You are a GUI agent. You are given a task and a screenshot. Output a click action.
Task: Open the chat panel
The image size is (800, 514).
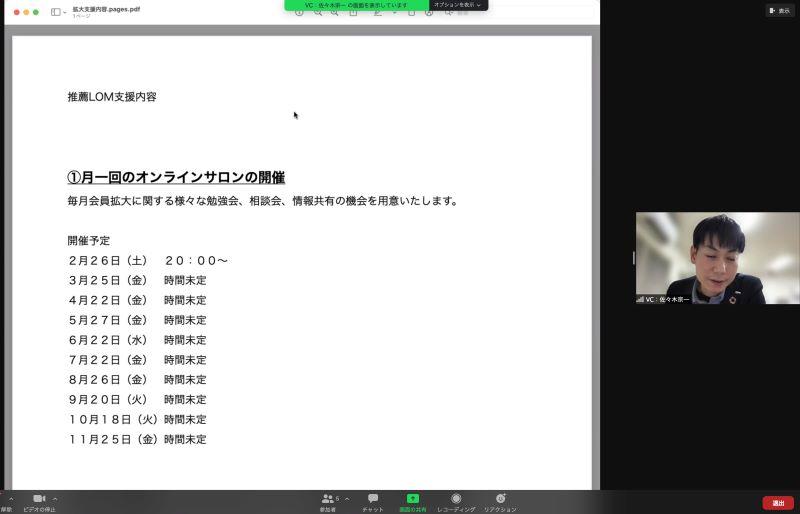tap(373, 498)
